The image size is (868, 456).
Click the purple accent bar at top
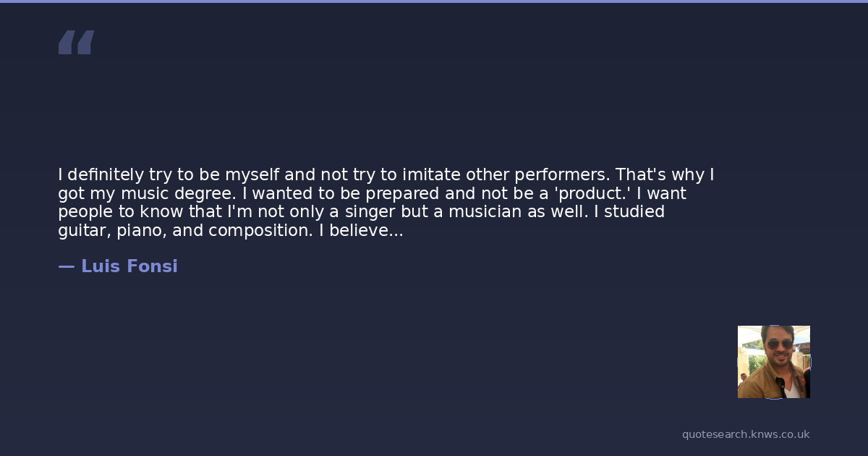point(434,1)
